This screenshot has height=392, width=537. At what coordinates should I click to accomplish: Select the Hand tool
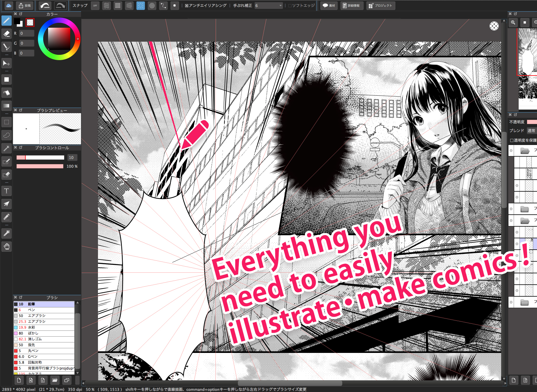click(x=6, y=246)
